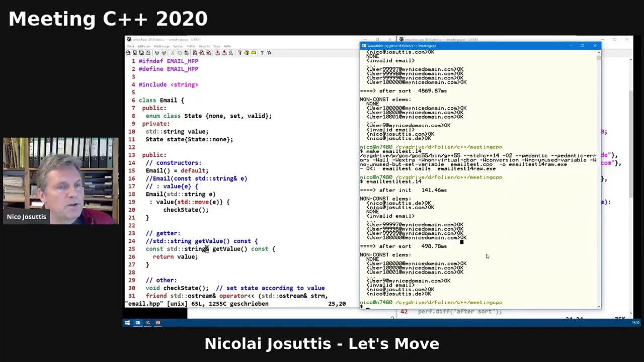Click the Print toolbar icon in gVim
The image size is (644, 362).
(148, 53)
